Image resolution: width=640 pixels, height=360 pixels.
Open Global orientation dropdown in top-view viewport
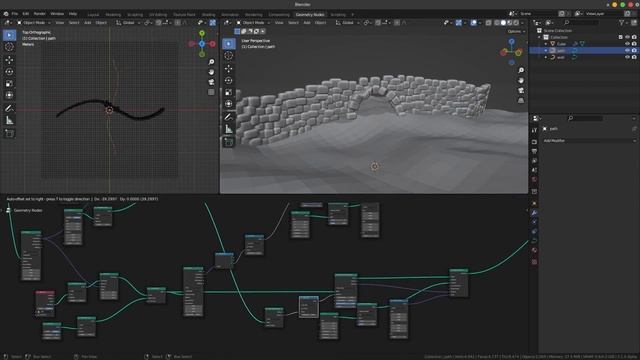coord(128,23)
